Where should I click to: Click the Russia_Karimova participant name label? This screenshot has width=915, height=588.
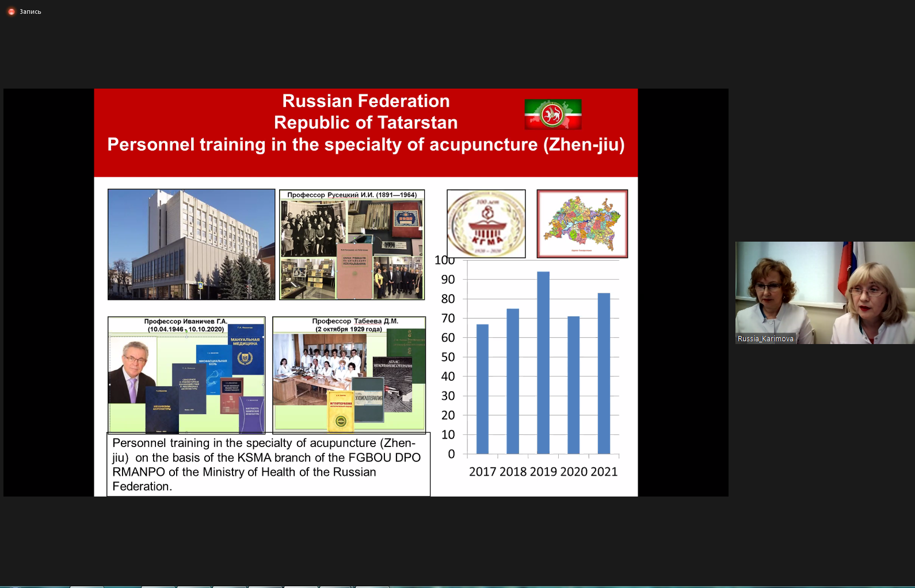point(765,339)
